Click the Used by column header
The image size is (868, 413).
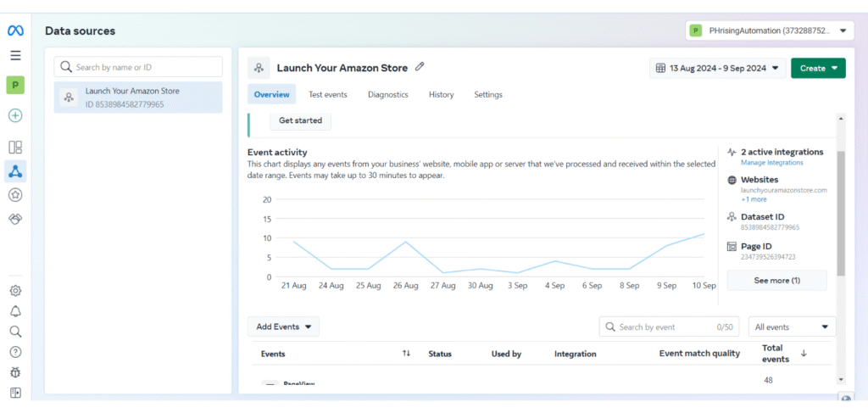point(507,354)
